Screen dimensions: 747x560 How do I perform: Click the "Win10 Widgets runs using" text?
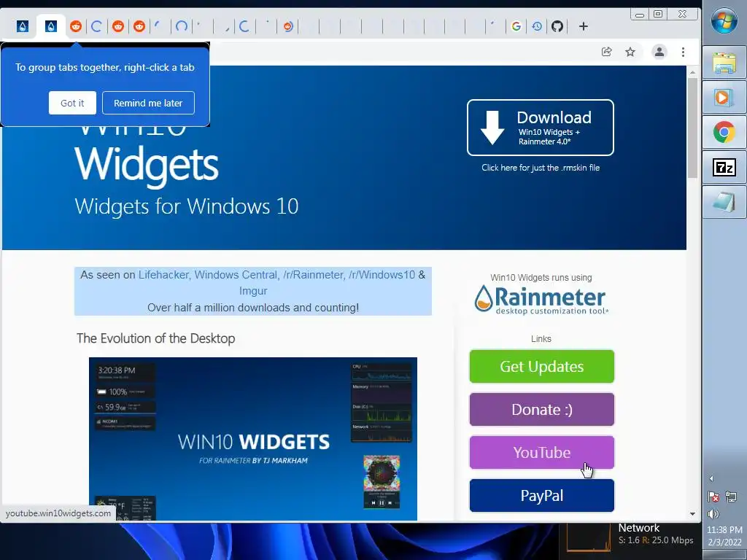(541, 278)
